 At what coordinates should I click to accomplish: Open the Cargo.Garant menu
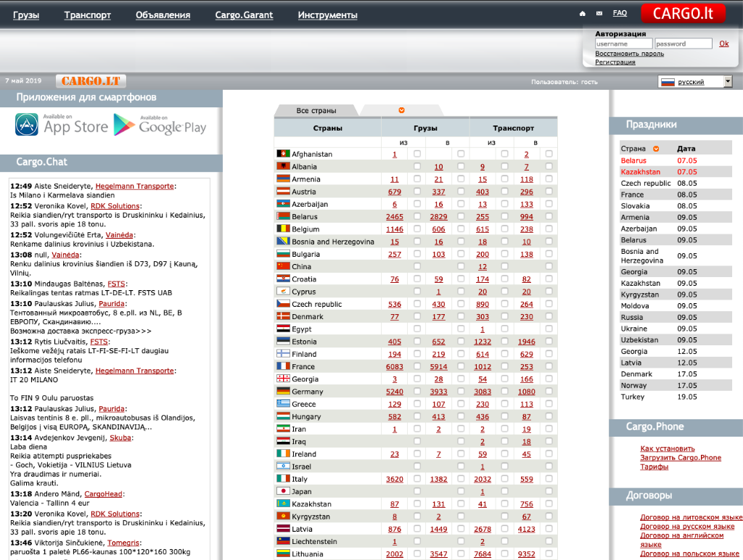coord(244,15)
